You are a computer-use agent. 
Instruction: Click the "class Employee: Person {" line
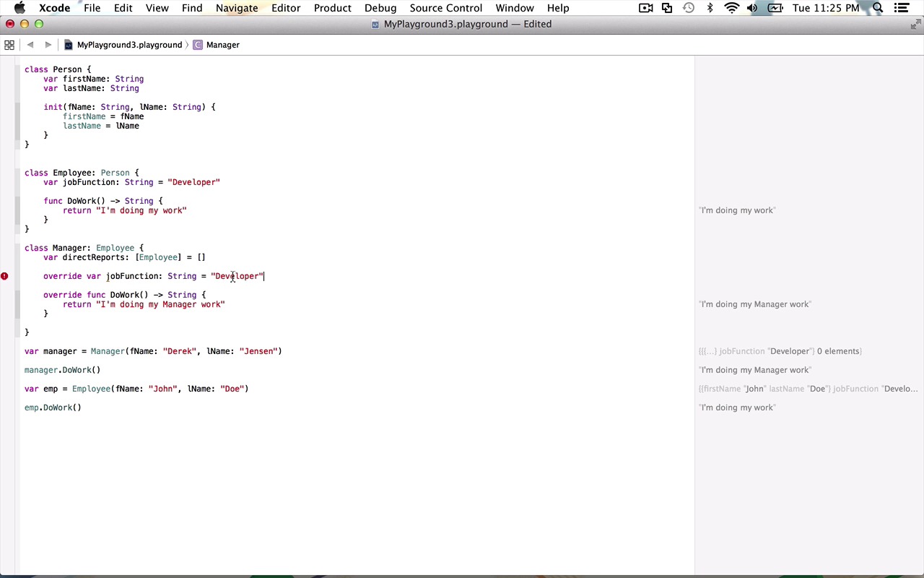point(82,173)
